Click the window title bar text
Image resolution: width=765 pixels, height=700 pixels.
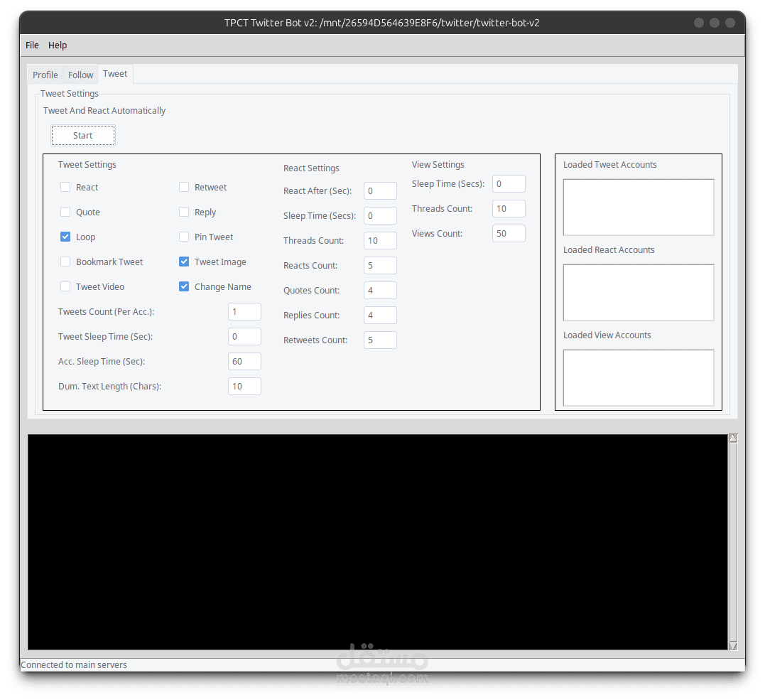pyautogui.click(x=382, y=23)
